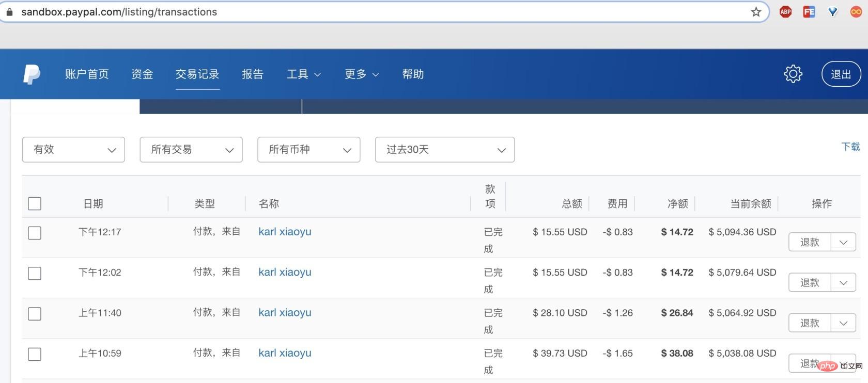
Task: Open karl xiaoyu link at 上午10:59
Action: pyautogui.click(x=285, y=353)
